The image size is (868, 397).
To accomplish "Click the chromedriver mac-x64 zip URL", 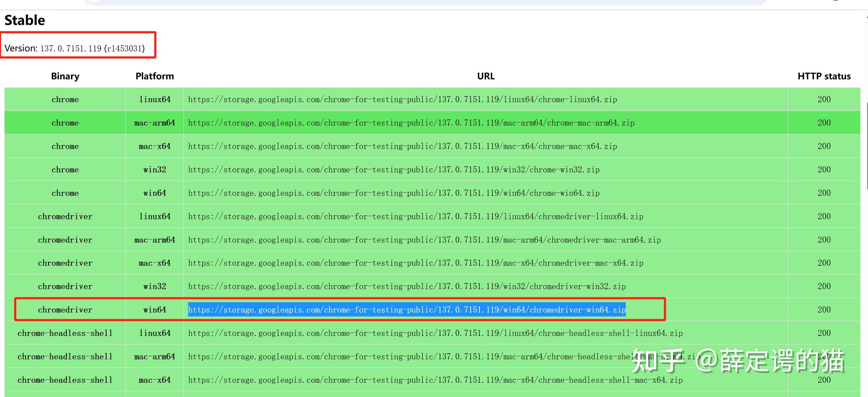I will pos(415,263).
